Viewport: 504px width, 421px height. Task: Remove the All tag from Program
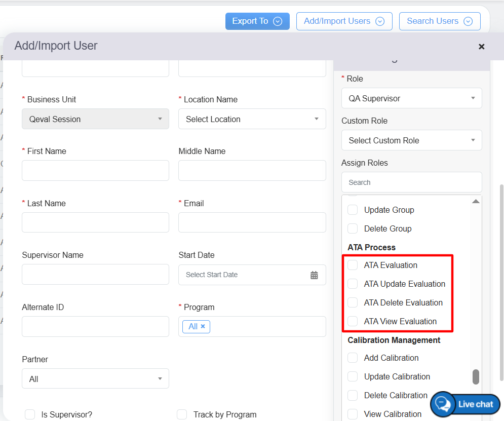point(203,326)
